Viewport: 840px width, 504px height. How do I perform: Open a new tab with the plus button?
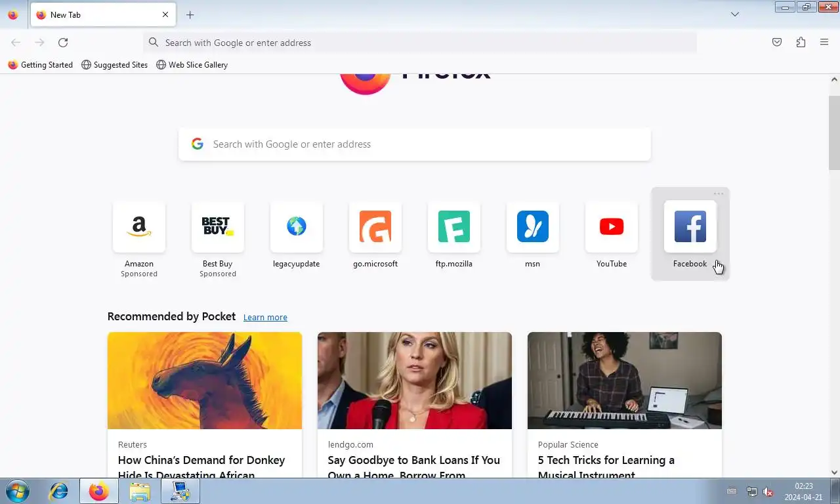coord(190,14)
